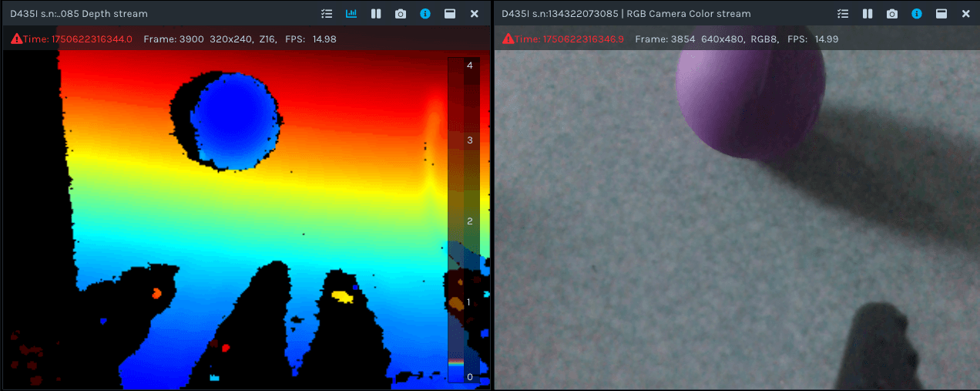Take a snapshot of the Depth stream
Viewport: 980px width, 391px height.
point(401,14)
